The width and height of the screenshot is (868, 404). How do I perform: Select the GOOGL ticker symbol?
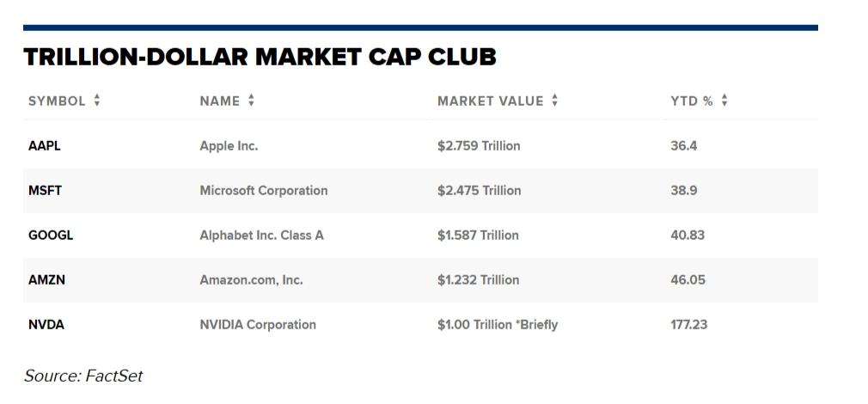(51, 236)
